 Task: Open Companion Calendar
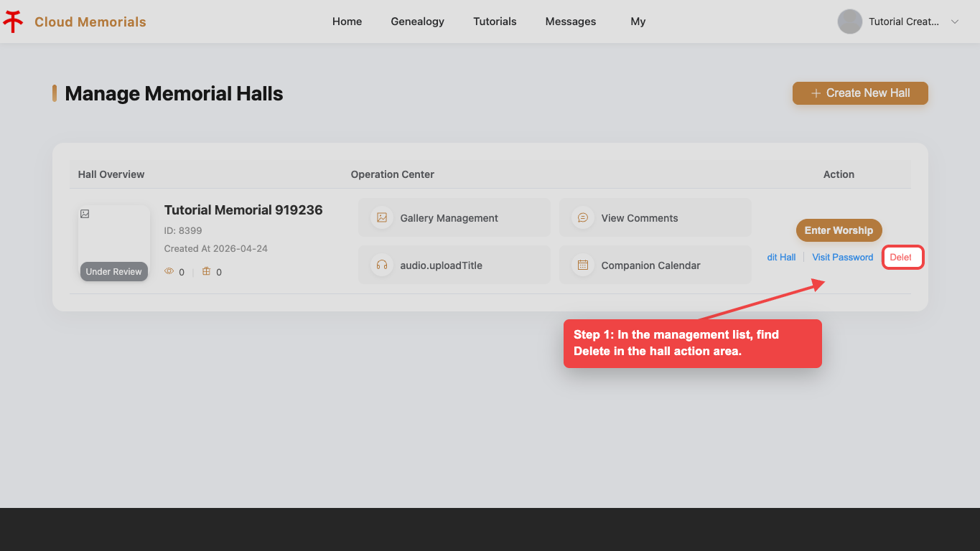(x=655, y=265)
